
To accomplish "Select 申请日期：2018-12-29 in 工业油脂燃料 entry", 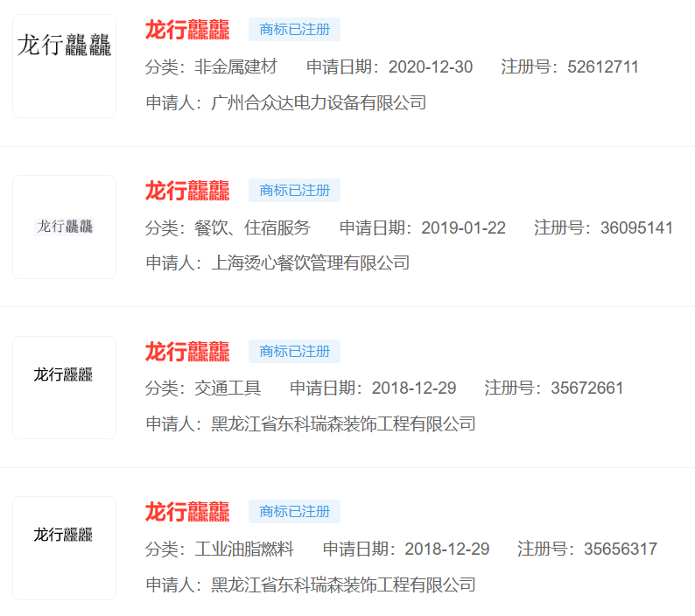I will pos(406,549).
